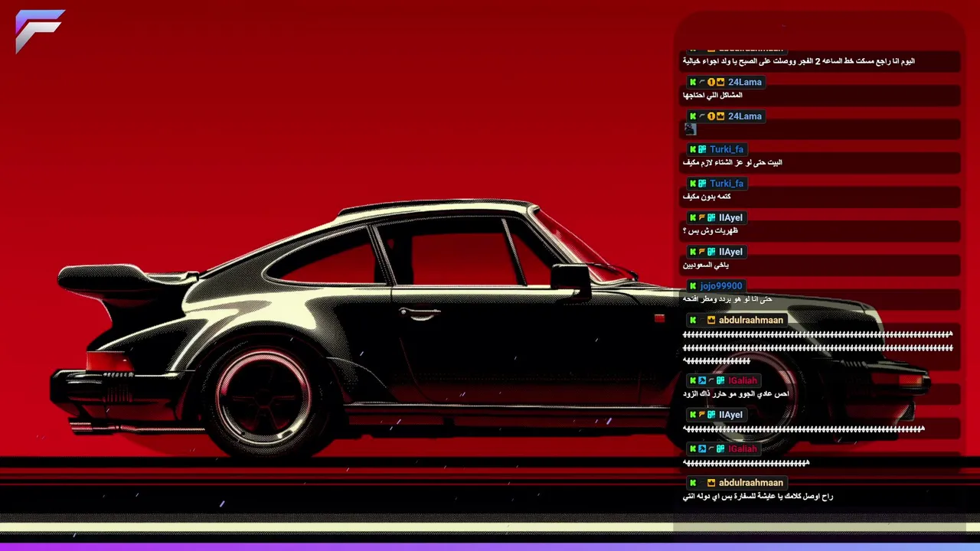The height and width of the screenshot is (551, 980).
Task: Select the message 'حتى انا لو هو بردد ومطر افتحه'
Action: [x=727, y=298]
